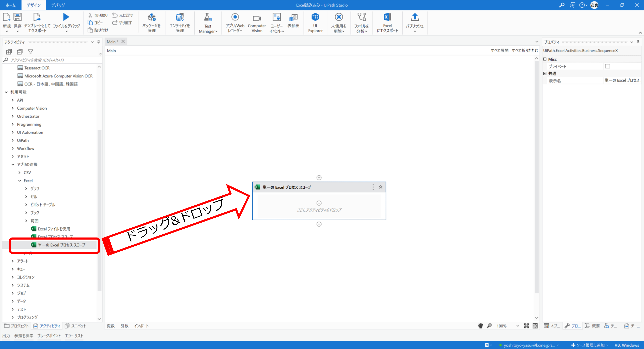
Task: Click Export as Template icon
Action: click(x=37, y=17)
